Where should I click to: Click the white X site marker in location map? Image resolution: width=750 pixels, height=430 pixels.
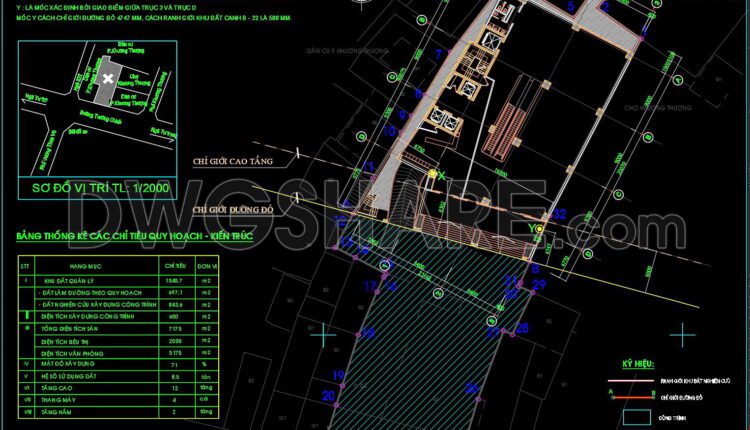pos(108,78)
